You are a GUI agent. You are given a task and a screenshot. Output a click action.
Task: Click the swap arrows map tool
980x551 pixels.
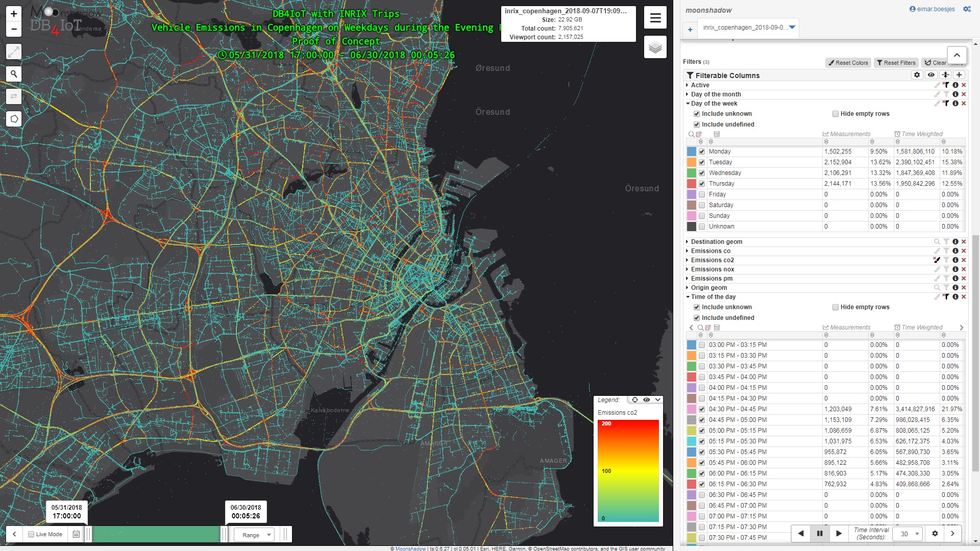[14, 96]
